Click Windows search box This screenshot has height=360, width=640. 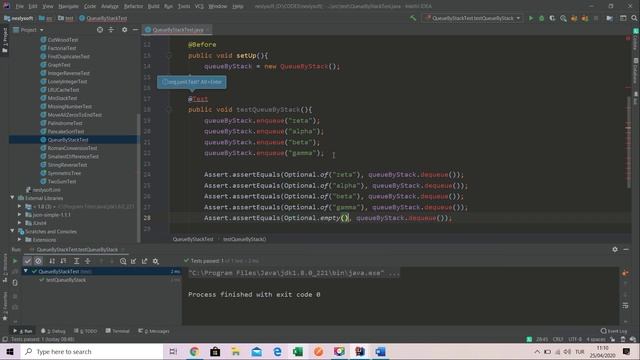[92, 351]
